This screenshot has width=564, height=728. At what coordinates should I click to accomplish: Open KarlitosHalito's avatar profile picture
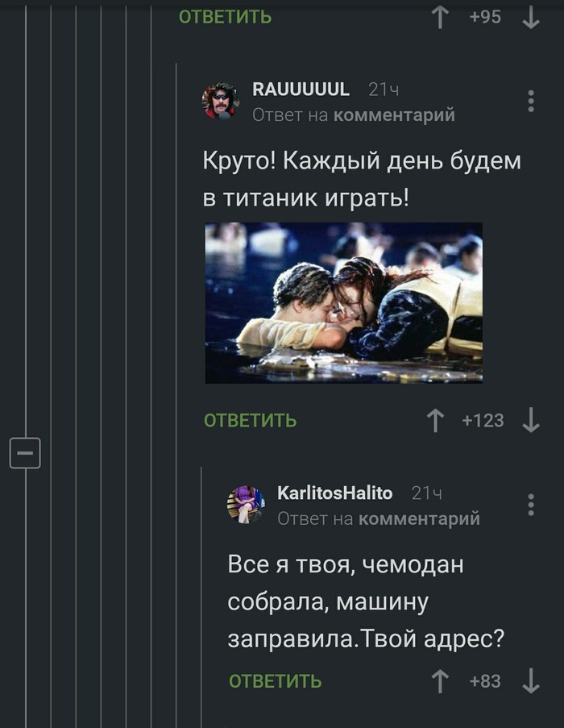point(246,504)
